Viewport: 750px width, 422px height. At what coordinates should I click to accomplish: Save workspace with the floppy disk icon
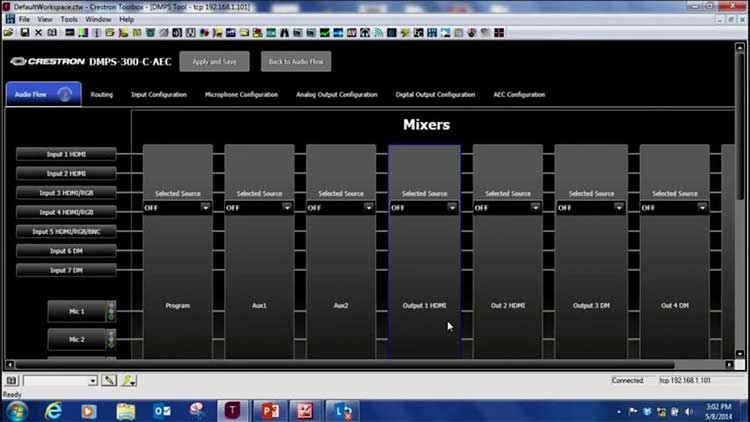click(24, 33)
